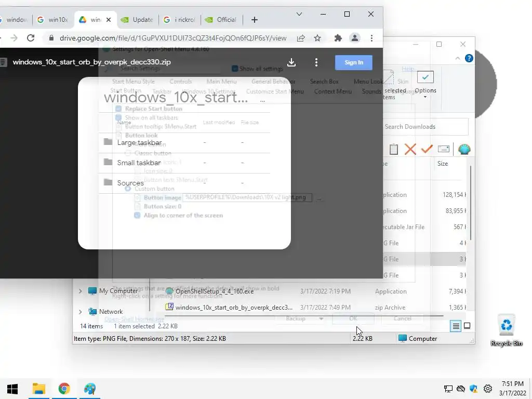This screenshot has width=532, height=399.
Task: Switch Explorer to details view
Action: 456,326
